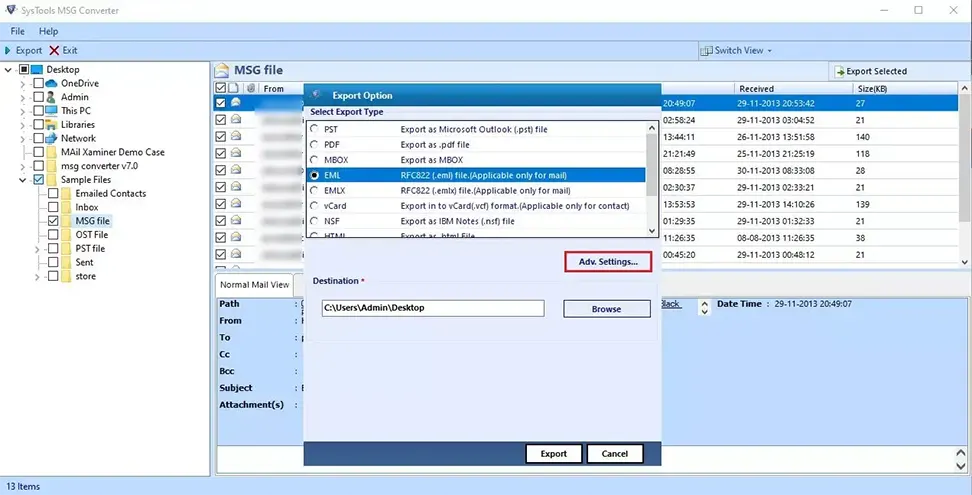Click the Export Selected button icon
This screenshot has height=495, width=972.
tap(839, 71)
